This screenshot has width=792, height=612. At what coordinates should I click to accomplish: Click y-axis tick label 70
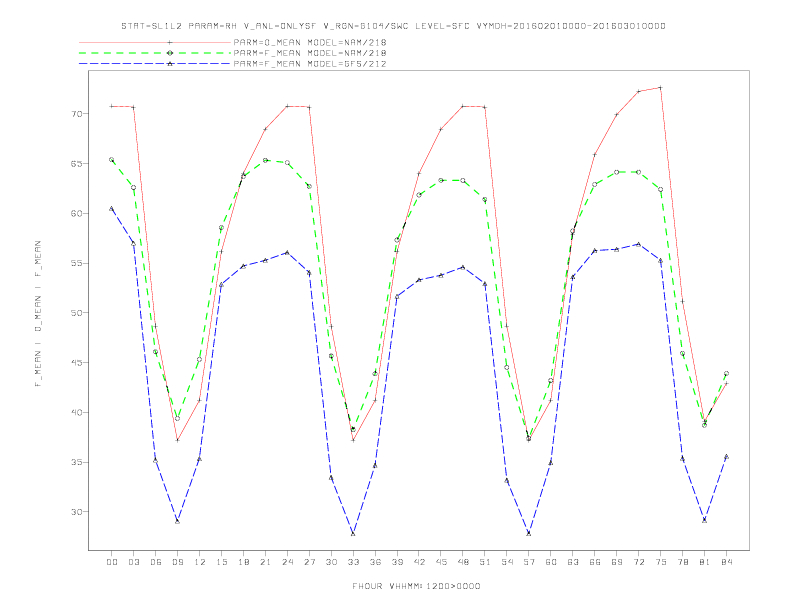click(x=76, y=114)
